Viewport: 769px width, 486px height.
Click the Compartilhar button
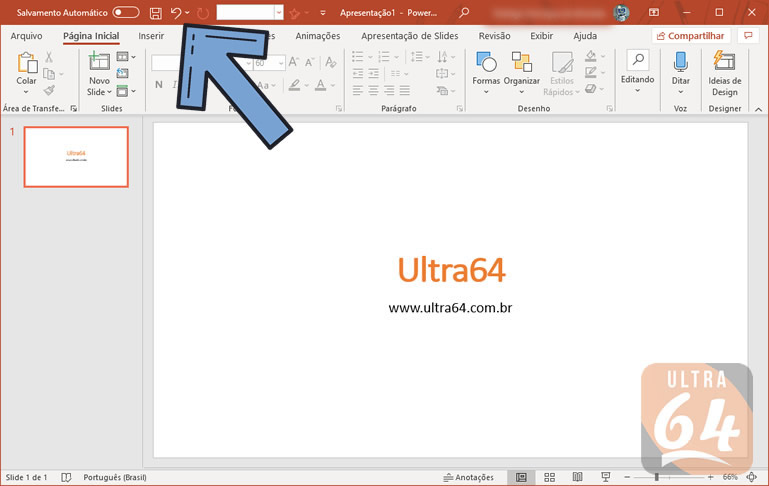(690, 36)
